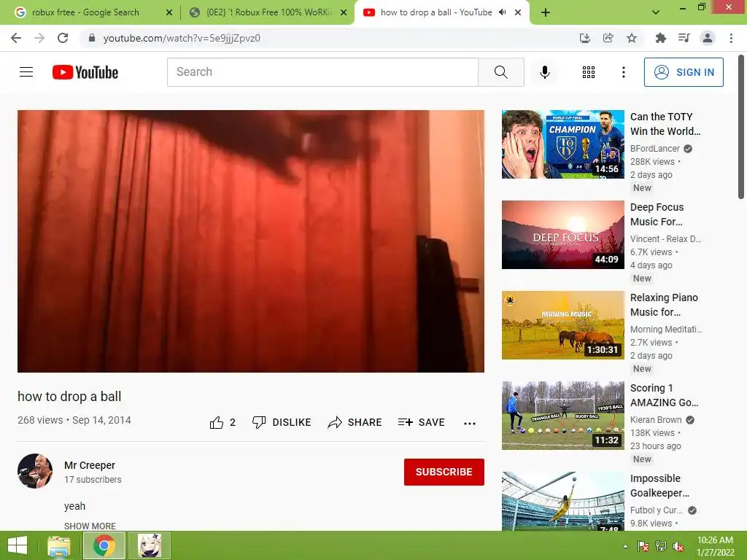Click the page vertical scrollbar
747x560 pixels.
741,127
